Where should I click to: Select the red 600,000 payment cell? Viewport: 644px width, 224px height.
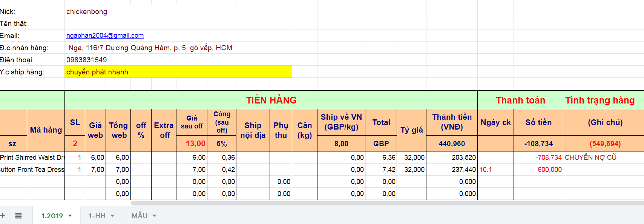[549, 170]
